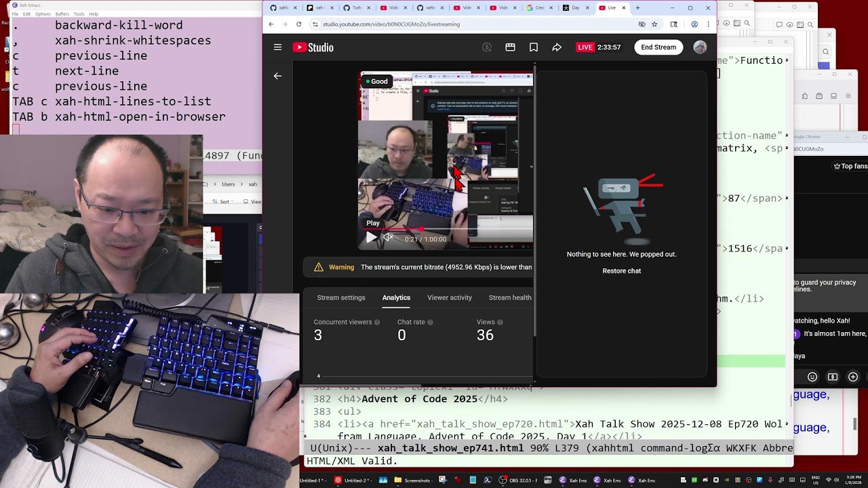Click the YouTube Studio logo
This screenshot has height=488, width=868.
tap(313, 47)
